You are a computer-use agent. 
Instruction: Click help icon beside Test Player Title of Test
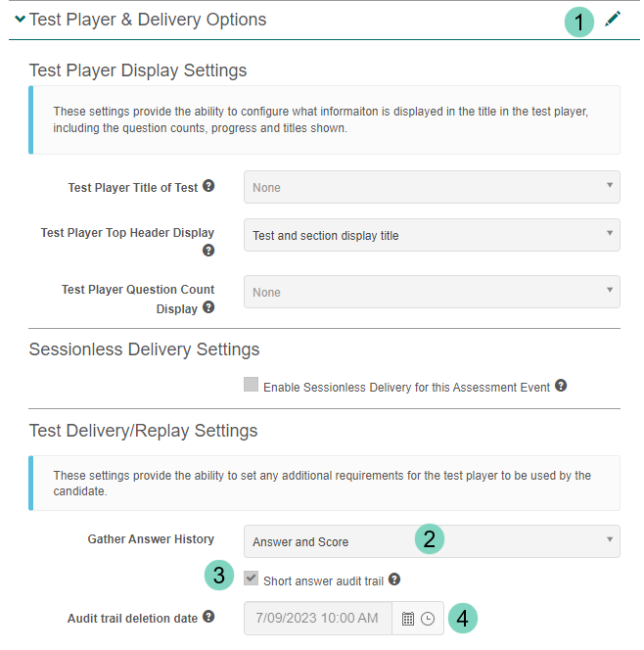[208, 186]
